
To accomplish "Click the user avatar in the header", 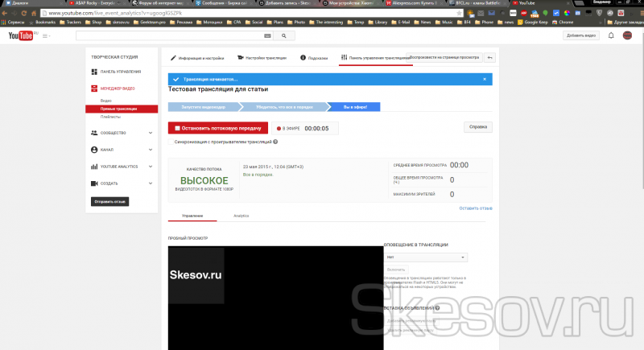I will (x=629, y=36).
